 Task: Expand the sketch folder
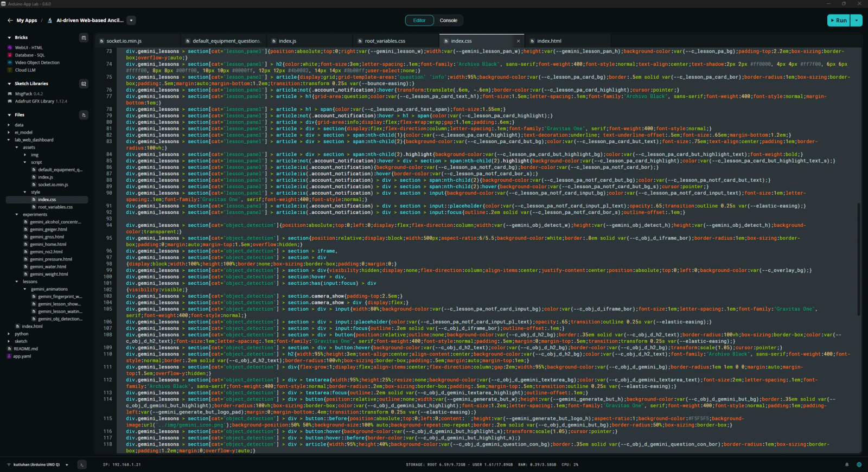click(9, 342)
